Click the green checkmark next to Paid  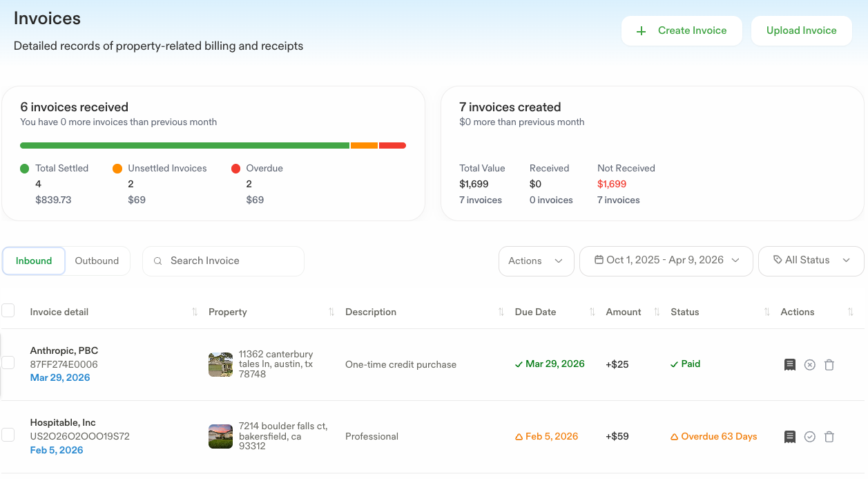[x=675, y=364]
